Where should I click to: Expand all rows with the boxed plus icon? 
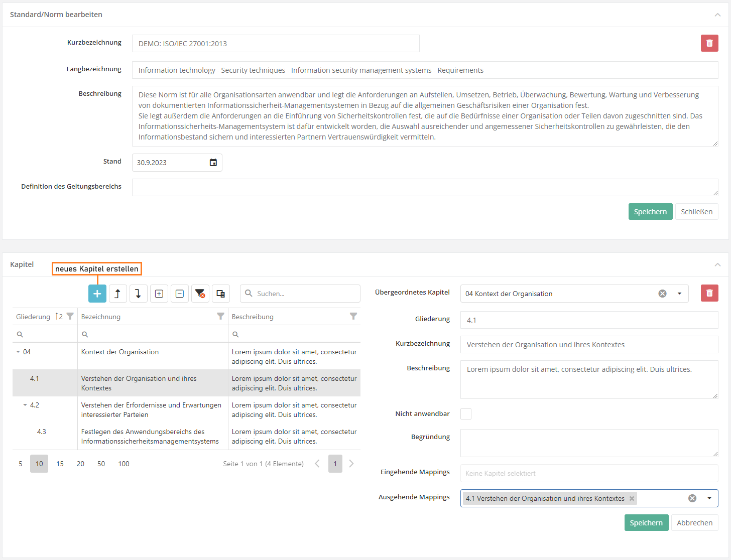click(x=159, y=294)
